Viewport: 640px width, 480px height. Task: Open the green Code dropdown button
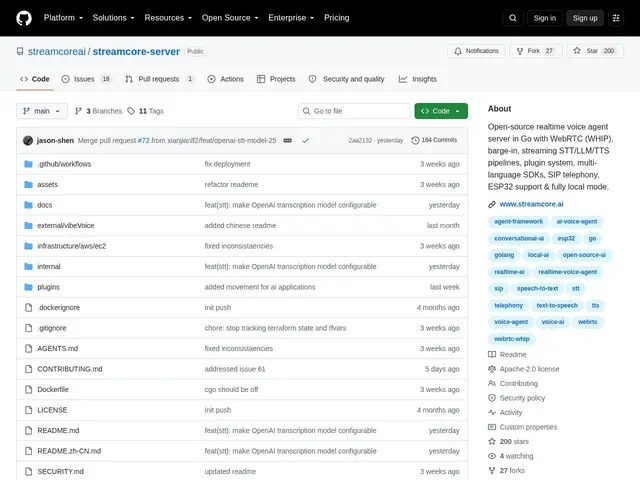click(441, 111)
